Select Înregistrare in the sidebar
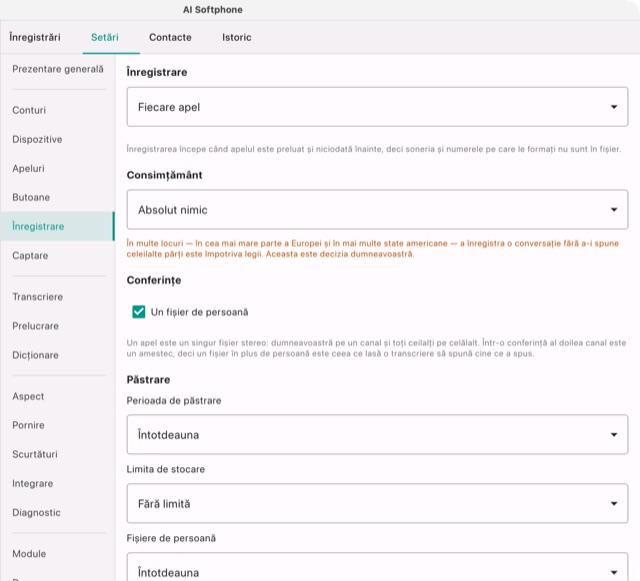This screenshot has height=581, width=640. [x=58, y=226]
